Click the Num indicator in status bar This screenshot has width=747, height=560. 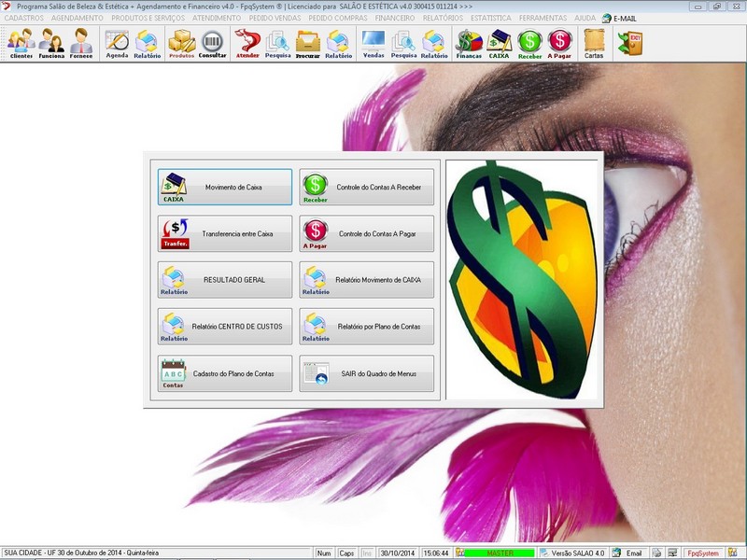(324, 553)
